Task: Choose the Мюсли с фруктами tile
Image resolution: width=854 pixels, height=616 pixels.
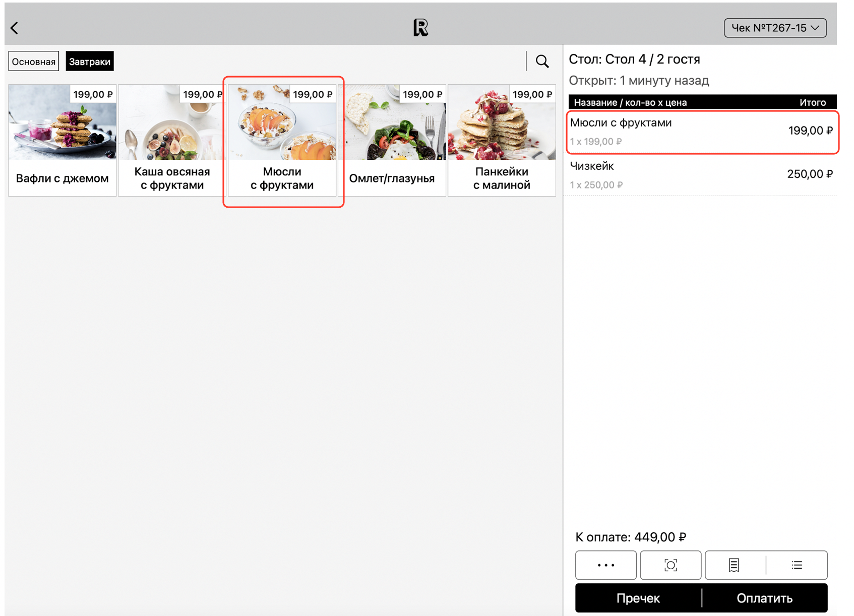Action: [x=282, y=140]
